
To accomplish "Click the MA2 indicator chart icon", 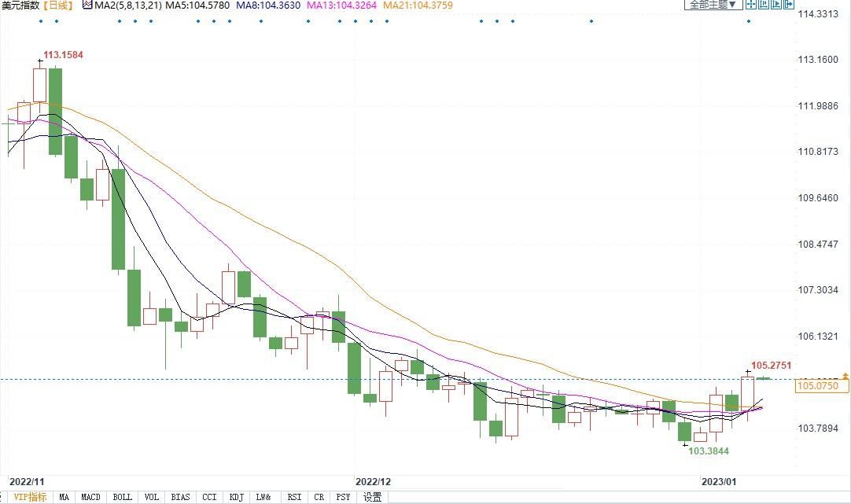I will [x=87, y=5].
